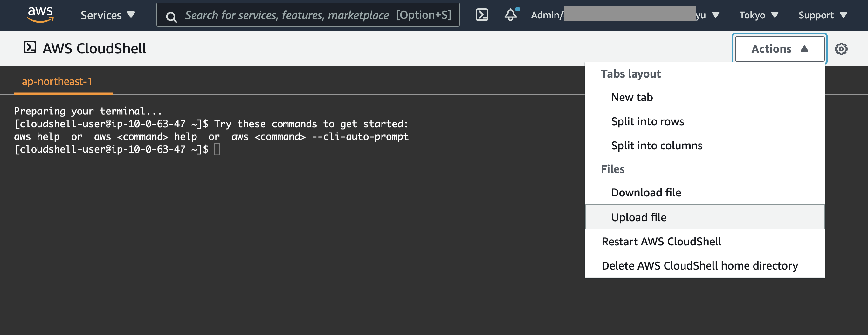Open the Admin account dropdown
Viewport: 868px width, 335px height.
(x=625, y=15)
